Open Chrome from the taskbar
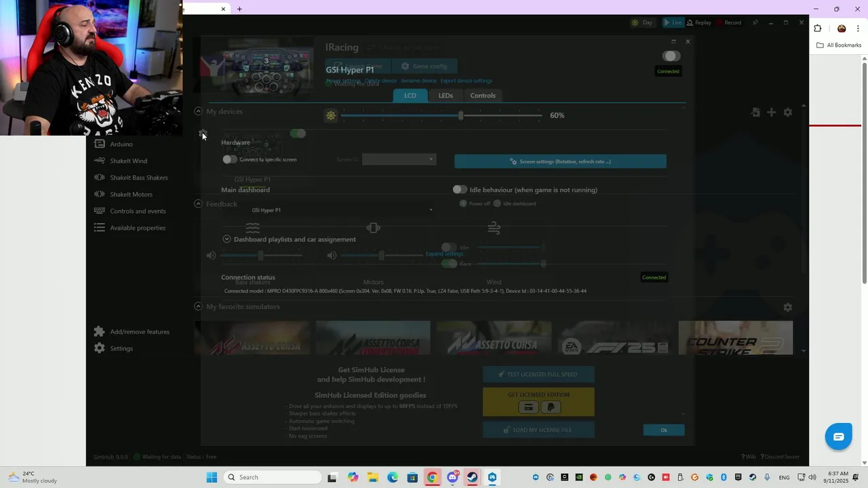 point(432,477)
